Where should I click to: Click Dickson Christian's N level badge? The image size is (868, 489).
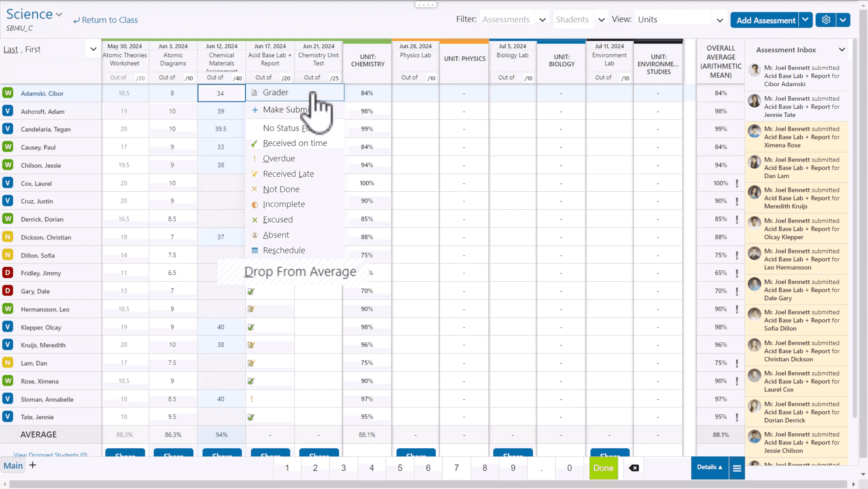click(x=8, y=237)
